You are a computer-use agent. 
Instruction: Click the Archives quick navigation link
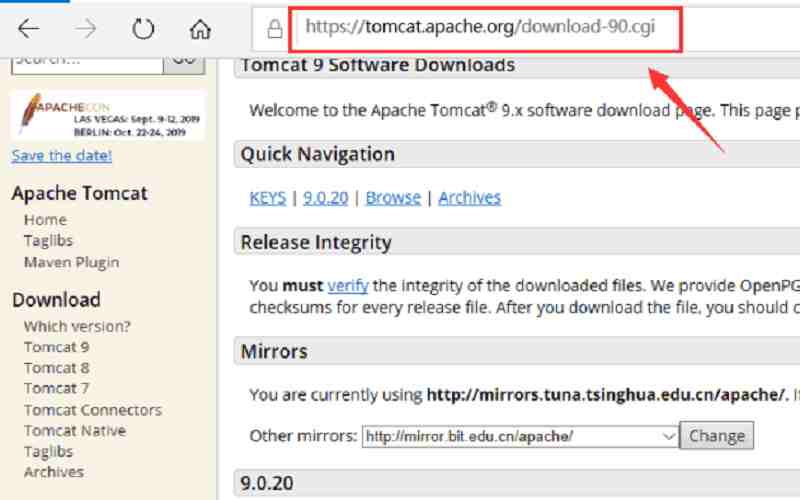tap(469, 197)
